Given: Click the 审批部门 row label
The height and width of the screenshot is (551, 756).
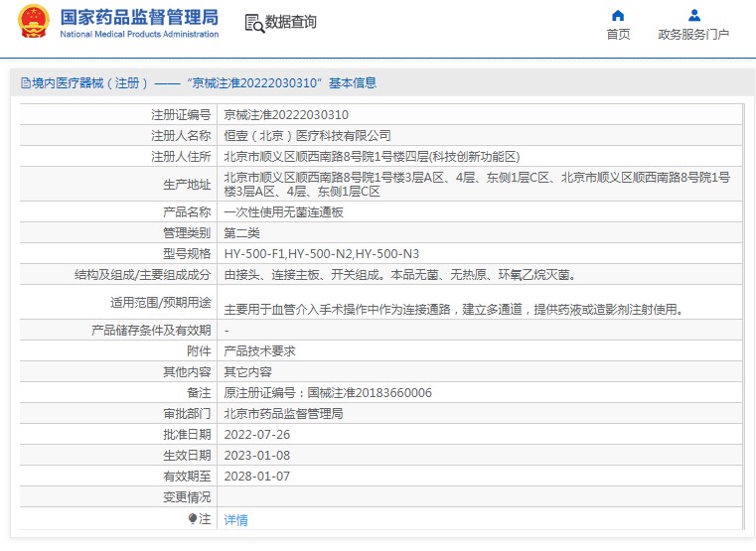Looking at the screenshot, I should click(187, 414).
